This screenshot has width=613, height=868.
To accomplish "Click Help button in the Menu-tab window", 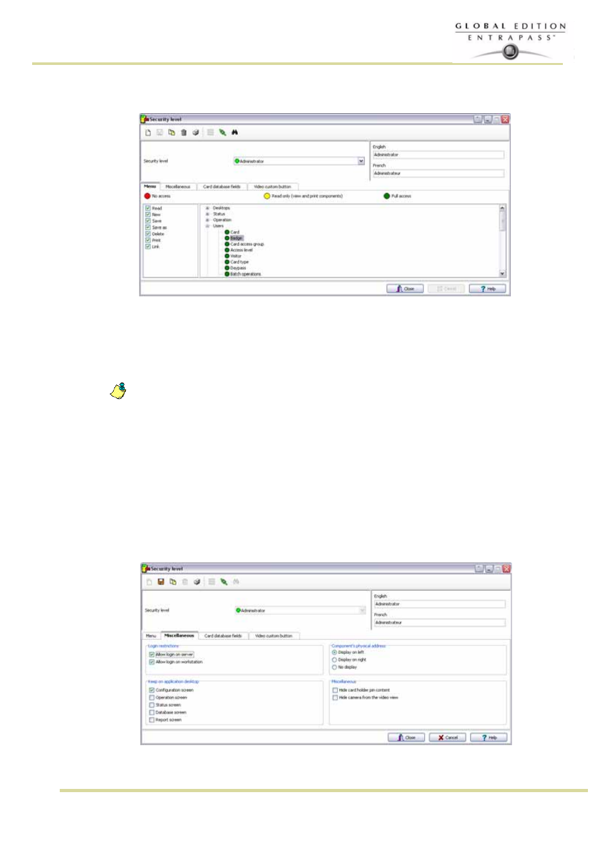I will (x=488, y=289).
